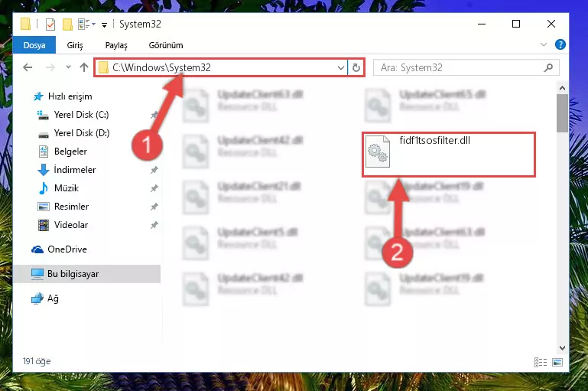Click the vertical scrollbar thumb
This screenshot has width=588, height=391.
[562, 113]
